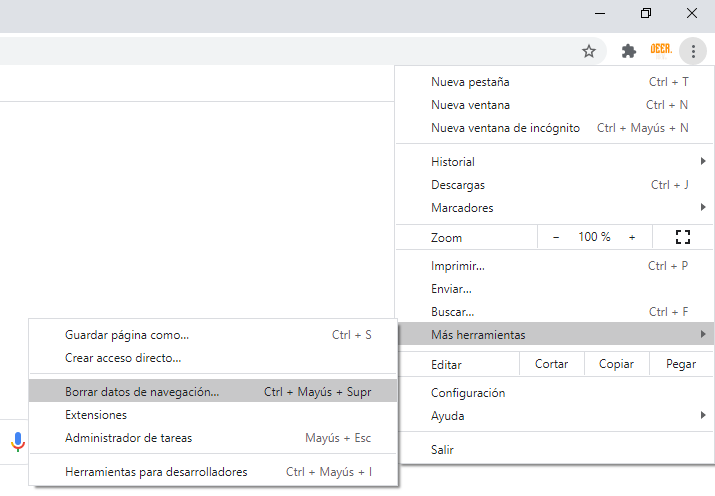Screen dimensions: 715x496
Task: Select Crear acceso directo...
Action: pyautogui.click(x=213, y=358)
